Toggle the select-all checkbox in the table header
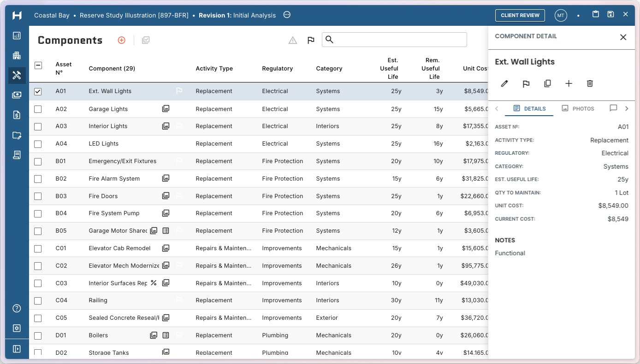Screen dimensions: 640x364 point(38,65)
